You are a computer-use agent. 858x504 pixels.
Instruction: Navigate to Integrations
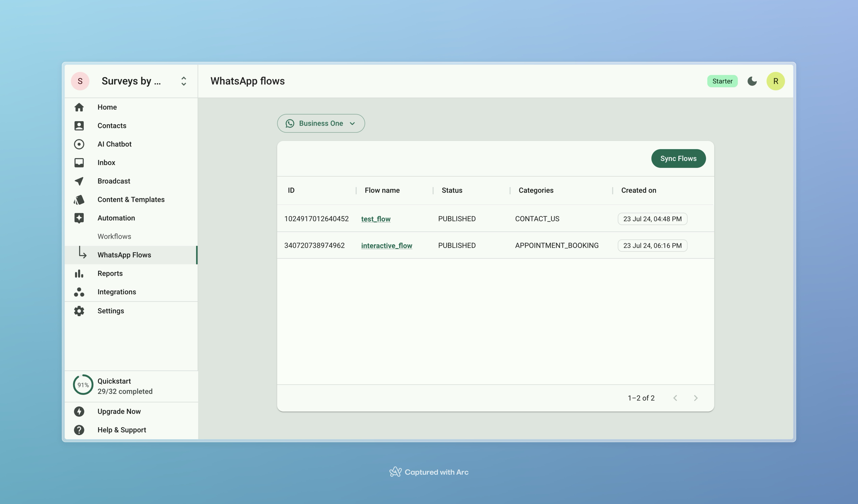131,292
